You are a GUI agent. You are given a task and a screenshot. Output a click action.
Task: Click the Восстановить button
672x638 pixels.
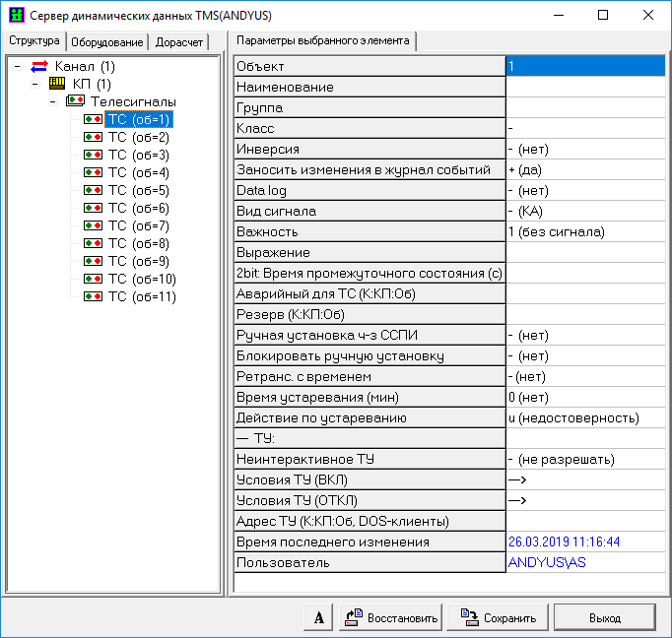click(391, 618)
